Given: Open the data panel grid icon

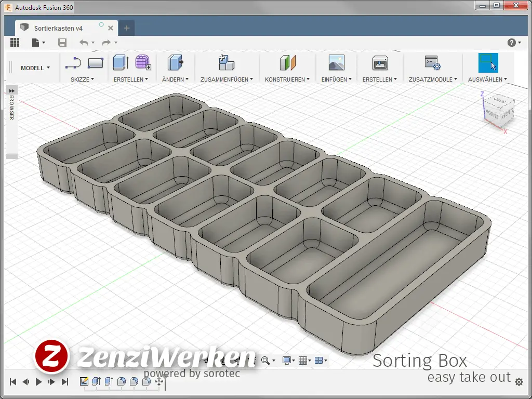Looking at the screenshot, I should click(15, 43).
